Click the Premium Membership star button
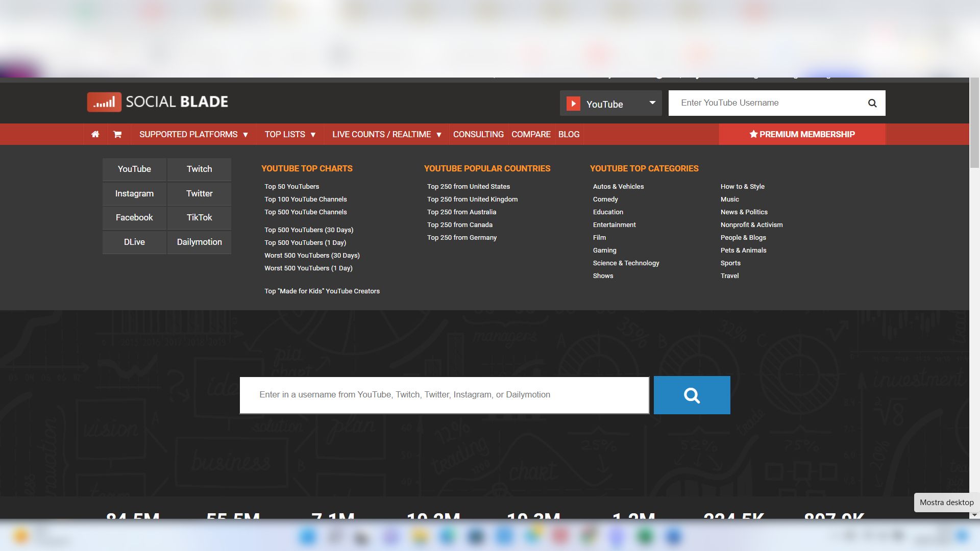980x551 pixels. (802, 134)
